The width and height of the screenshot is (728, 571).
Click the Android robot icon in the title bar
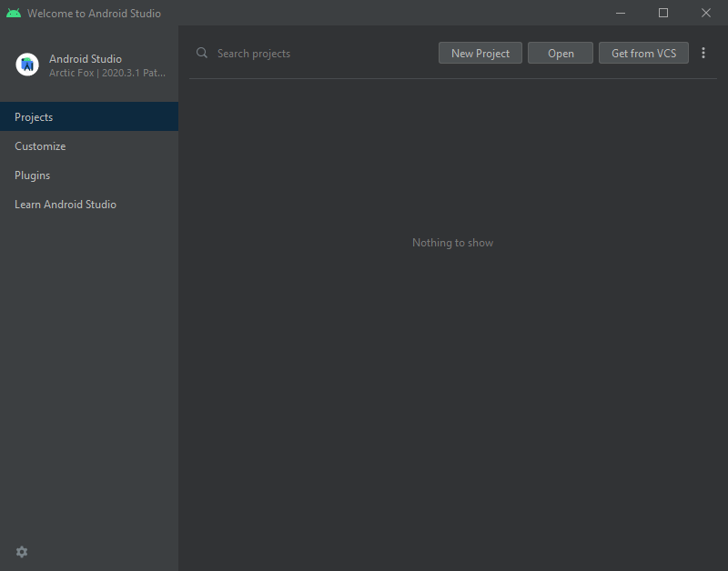(13, 13)
